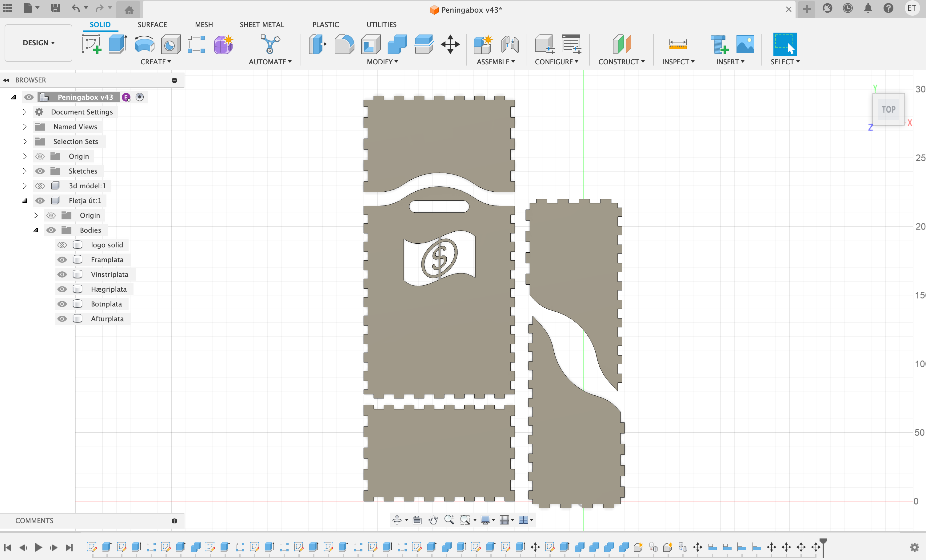The image size is (926, 560).
Task: Toggle visibility of Peningabox v43 root
Action: click(29, 97)
